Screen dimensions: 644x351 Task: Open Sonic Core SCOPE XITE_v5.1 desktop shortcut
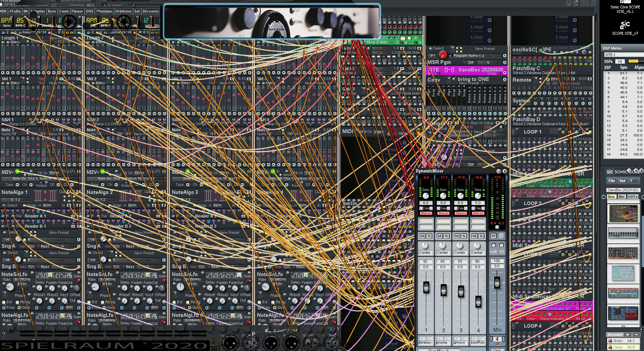(x=625, y=7)
